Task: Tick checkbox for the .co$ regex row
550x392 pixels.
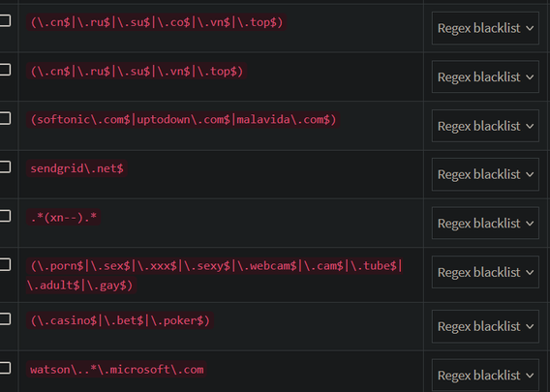Action: [x=4, y=21]
